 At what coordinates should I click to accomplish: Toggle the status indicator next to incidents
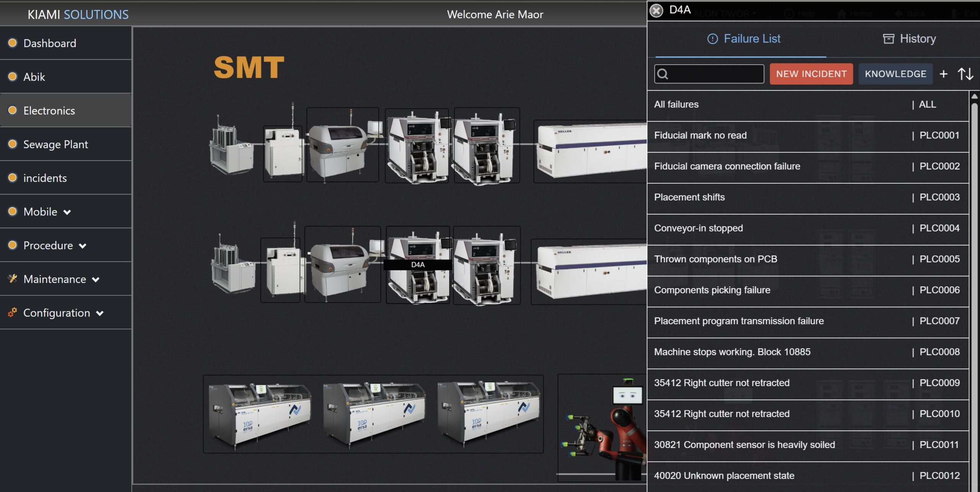(x=11, y=178)
